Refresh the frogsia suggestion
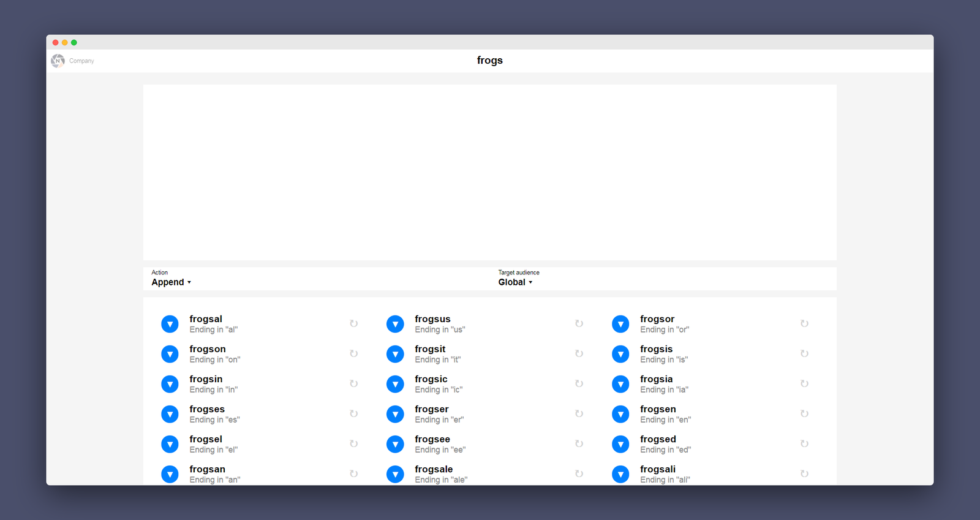The image size is (980, 520). 804,383
